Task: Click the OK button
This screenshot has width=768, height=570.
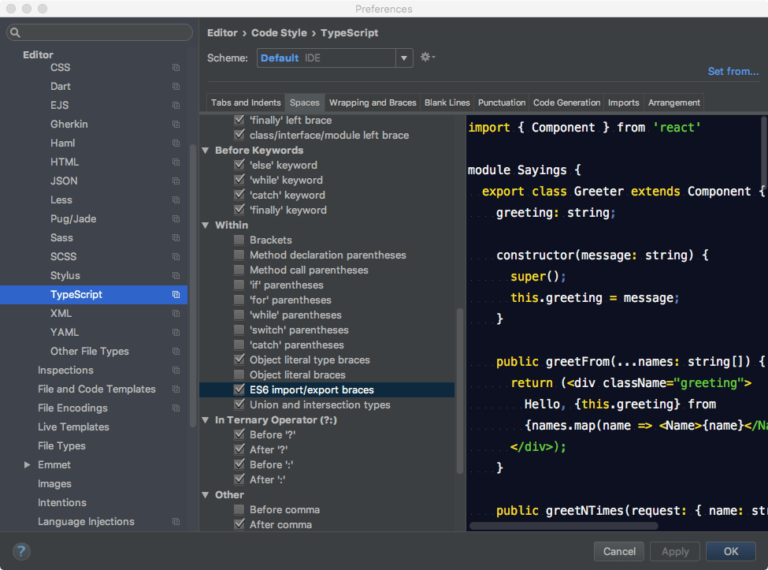Action: pos(731,551)
